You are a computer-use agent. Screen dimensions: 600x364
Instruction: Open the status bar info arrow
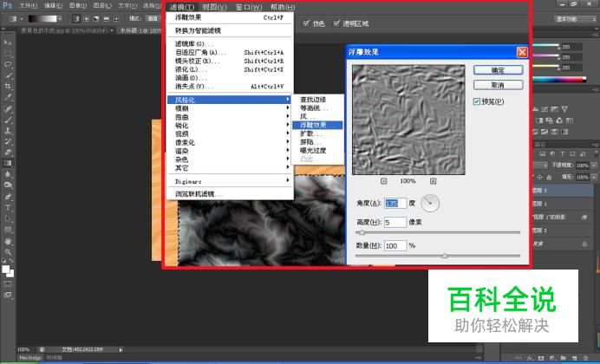coord(121,349)
